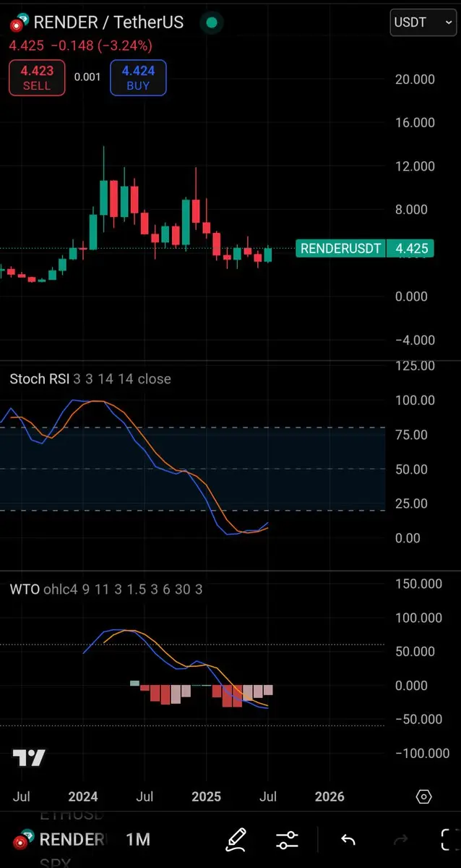Open chart settings sliders icon
This screenshot has width=461, height=868.
coord(287,840)
